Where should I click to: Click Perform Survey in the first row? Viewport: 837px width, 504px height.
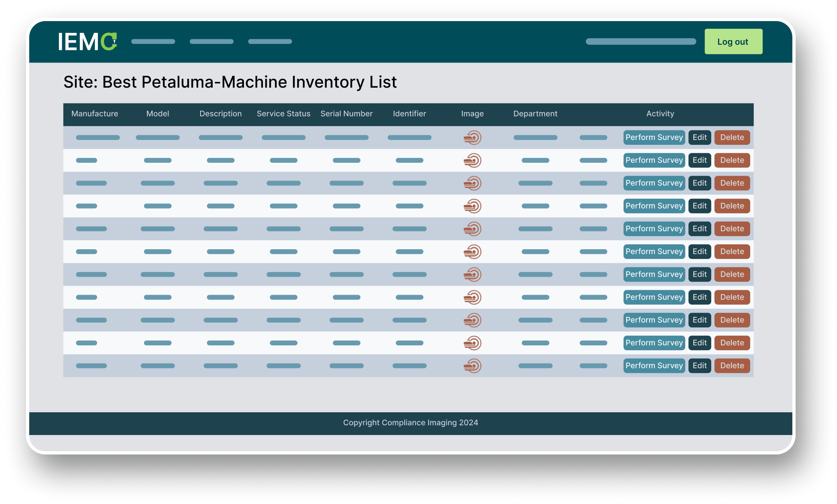654,138
